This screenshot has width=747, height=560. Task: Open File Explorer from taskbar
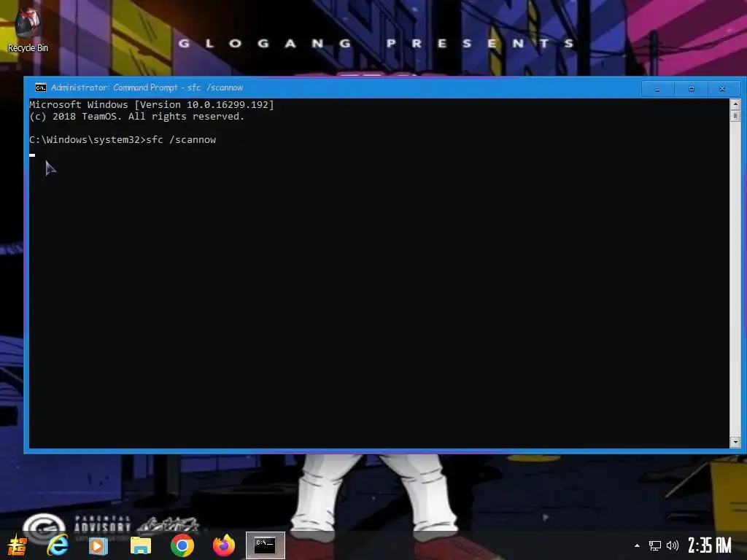[x=141, y=545]
